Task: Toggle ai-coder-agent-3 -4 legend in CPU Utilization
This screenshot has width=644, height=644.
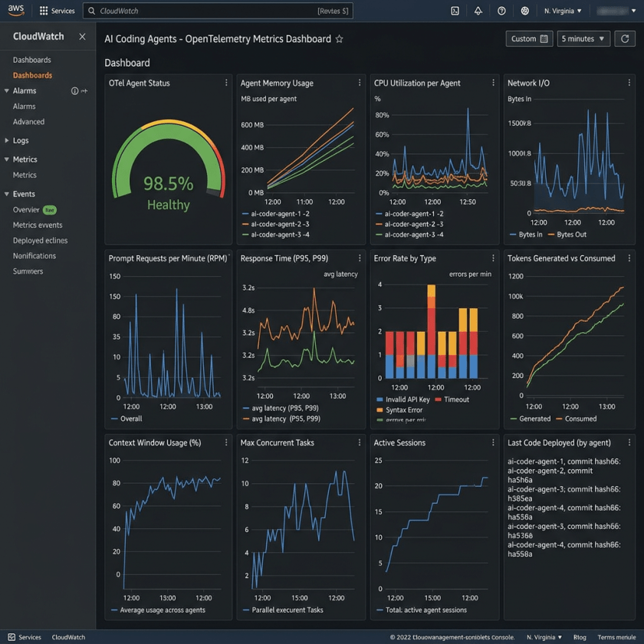Action: [x=409, y=235]
